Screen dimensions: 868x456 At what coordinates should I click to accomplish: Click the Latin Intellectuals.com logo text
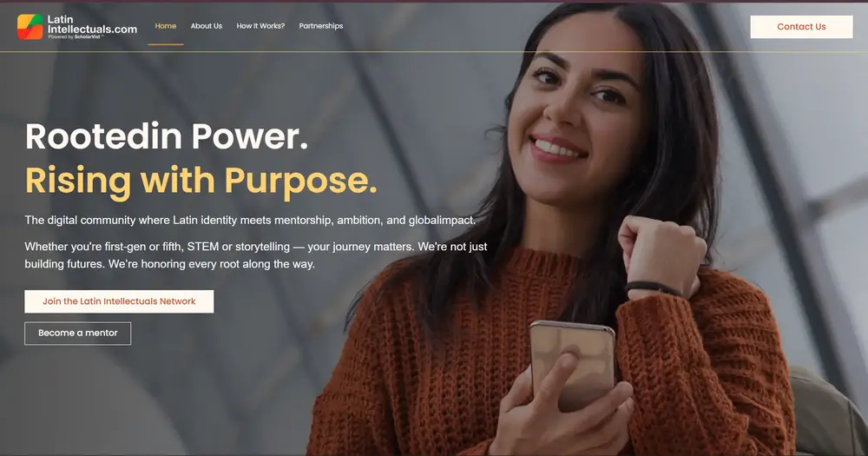pos(92,23)
